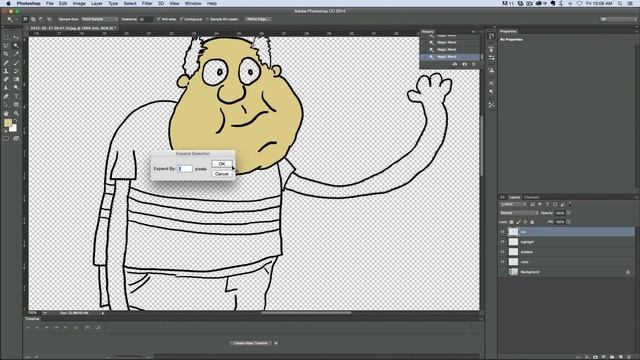Select the Healing Brush tool
Screen dimensions: 640x360
click(x=6, y=62)
